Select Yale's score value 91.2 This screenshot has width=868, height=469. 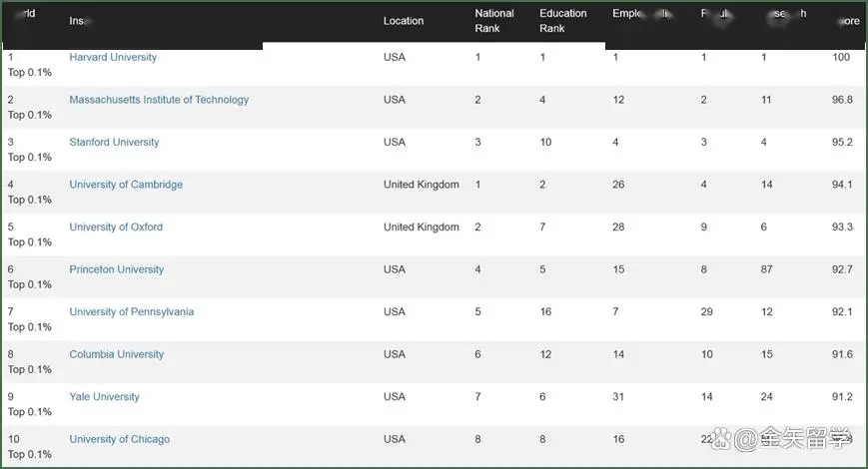842,396
